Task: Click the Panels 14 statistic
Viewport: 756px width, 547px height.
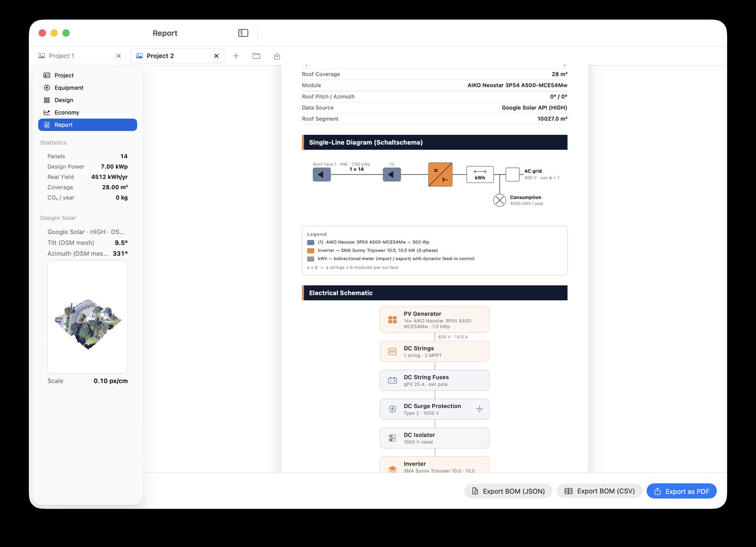Action: pos(87,156)
